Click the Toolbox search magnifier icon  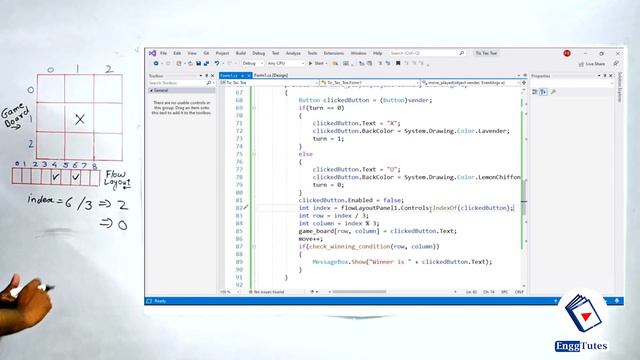point(209,83)
